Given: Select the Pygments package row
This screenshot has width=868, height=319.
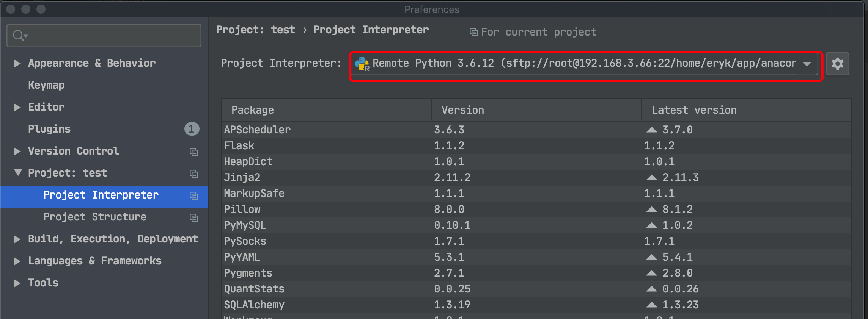Looking at the screenshot, I should [536, 273].
